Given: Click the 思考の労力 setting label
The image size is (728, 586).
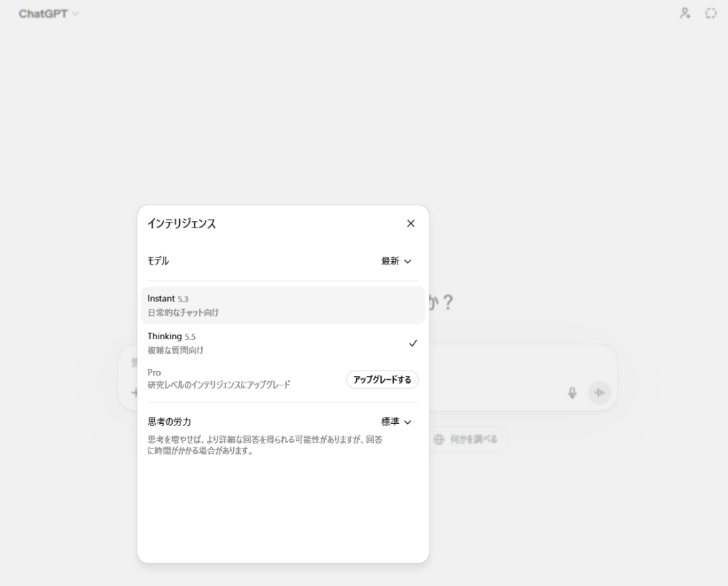Looking at the screenshot, I should click(169, 422).
